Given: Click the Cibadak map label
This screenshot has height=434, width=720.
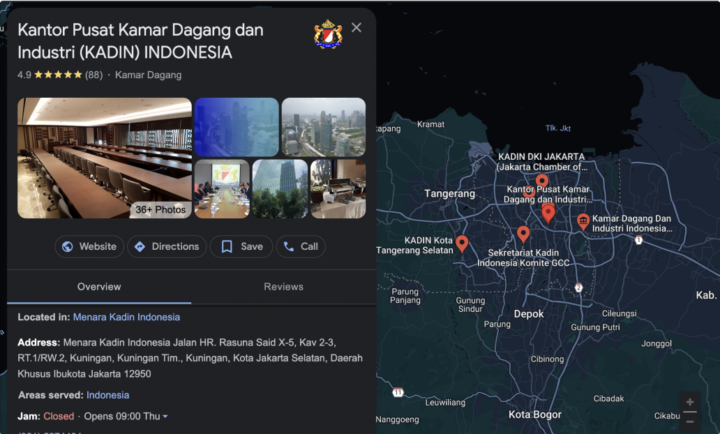Looking at the screenshot, I should 608,398.
